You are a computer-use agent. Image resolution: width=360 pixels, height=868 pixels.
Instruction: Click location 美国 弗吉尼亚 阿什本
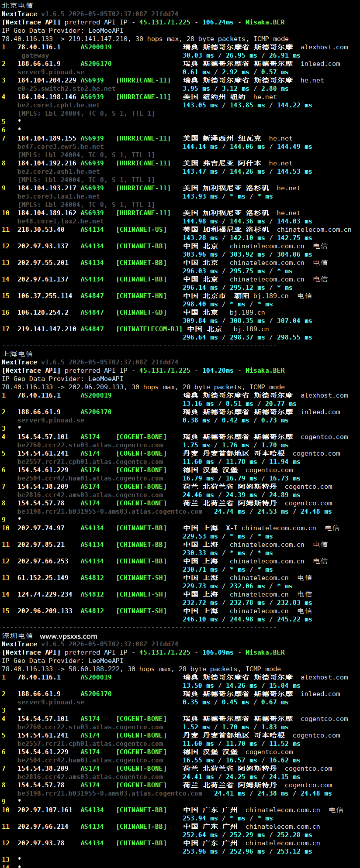[222, 163]
